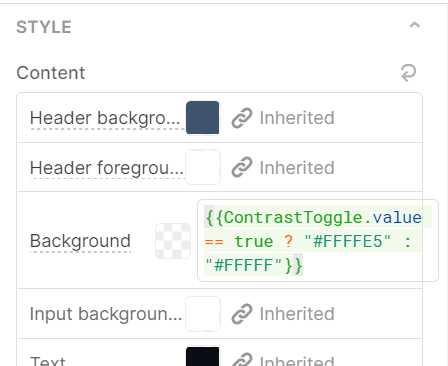
Task: Open the Input background white swatch
Action: (x=203, y=314)
